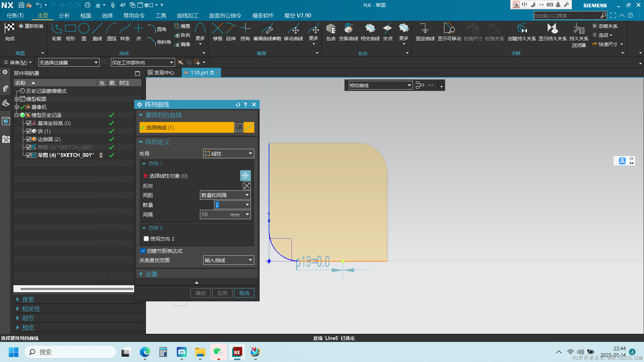Expand the 模型视图 tree node
Screen dimensions: 644x362
(16, 99)
